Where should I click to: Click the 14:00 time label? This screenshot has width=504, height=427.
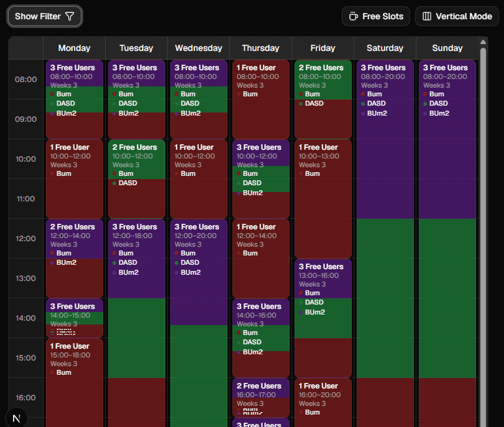click(x=25, y=318)
